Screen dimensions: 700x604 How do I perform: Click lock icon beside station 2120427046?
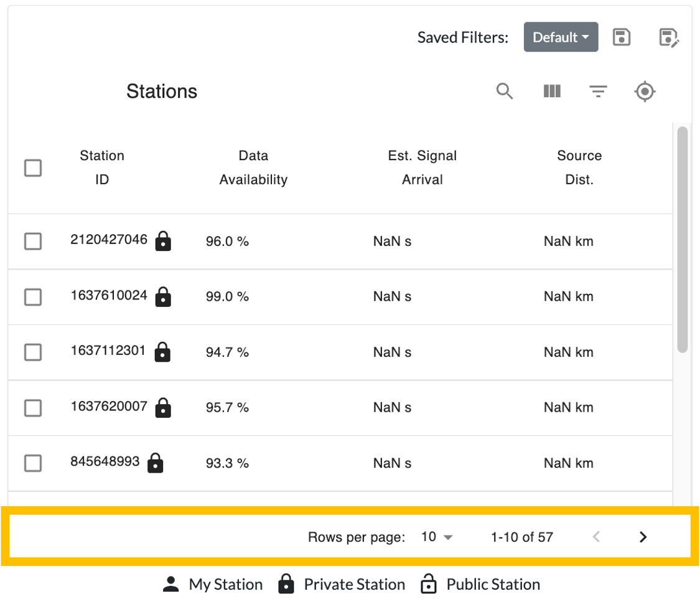(x=163, y=241)
